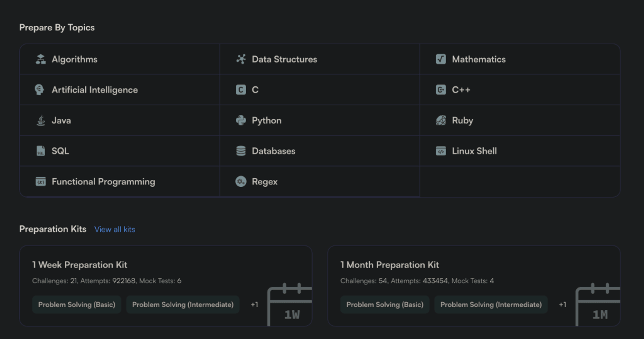Open the C++ topic
Screen dimensions: 644x339
coord(461,90)
